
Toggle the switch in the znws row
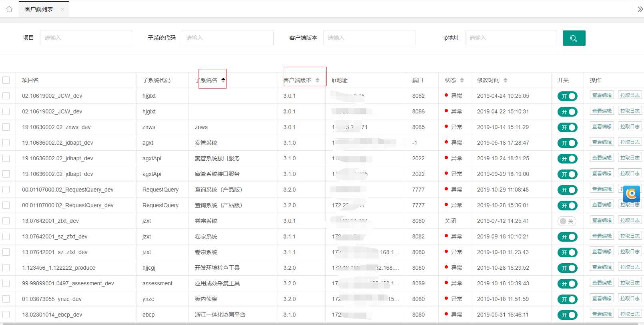point(568,127)
